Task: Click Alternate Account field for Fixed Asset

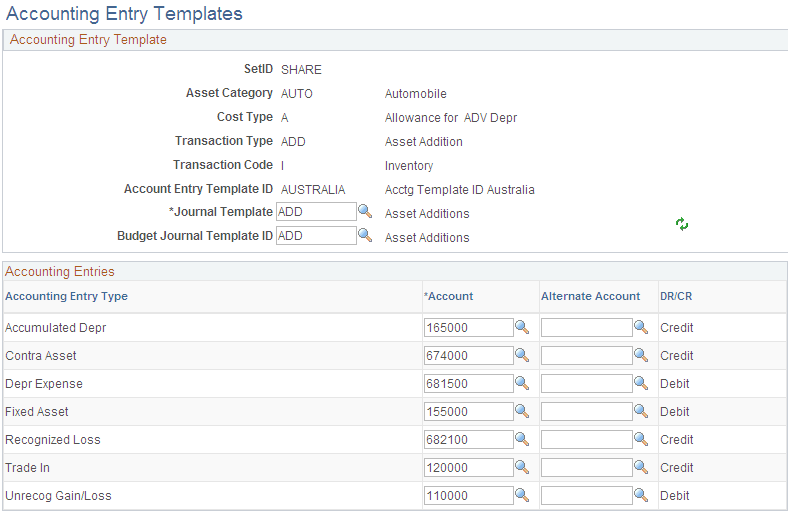Action: click(586, 412)
